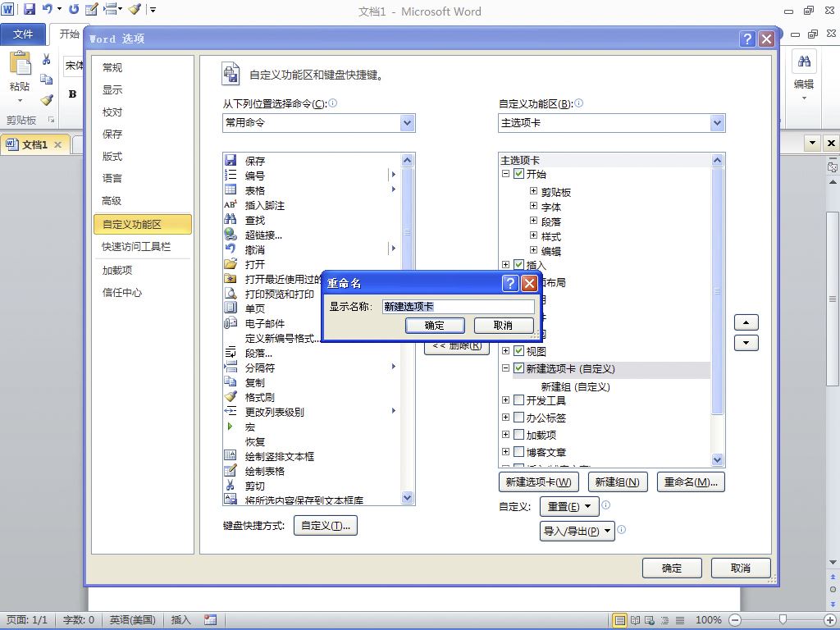
Task: Click the macro recording icon in status bar
Action: (211, 620)
